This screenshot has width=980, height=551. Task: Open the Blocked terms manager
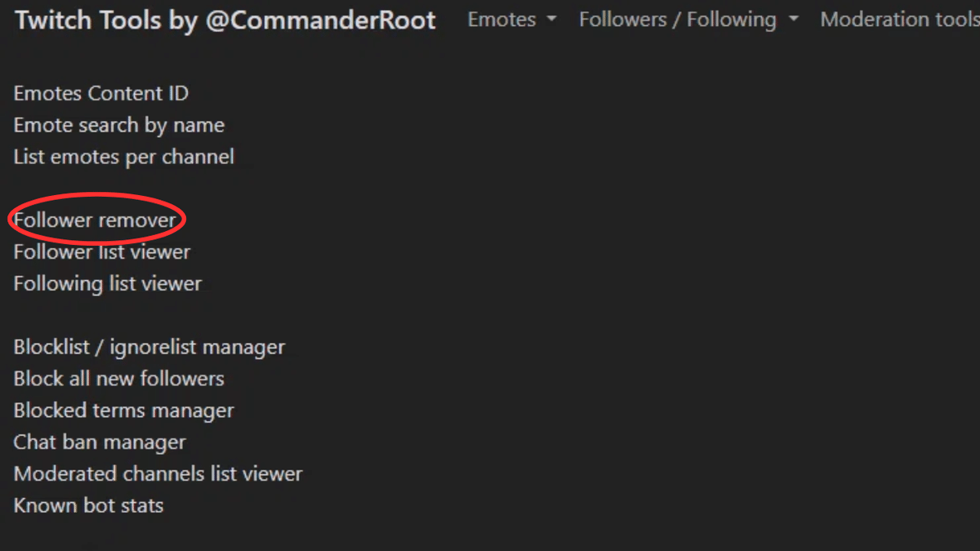pos(123,410)
